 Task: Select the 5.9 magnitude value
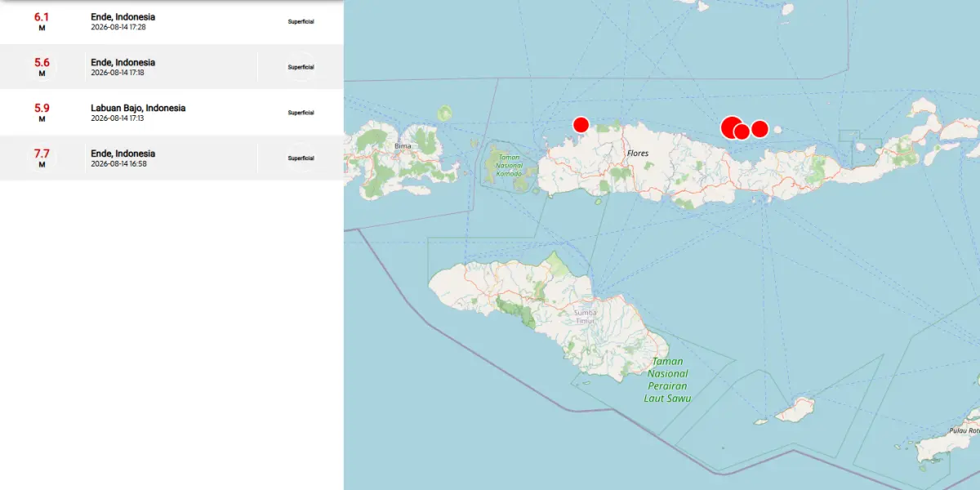click(x=42, y=108)
